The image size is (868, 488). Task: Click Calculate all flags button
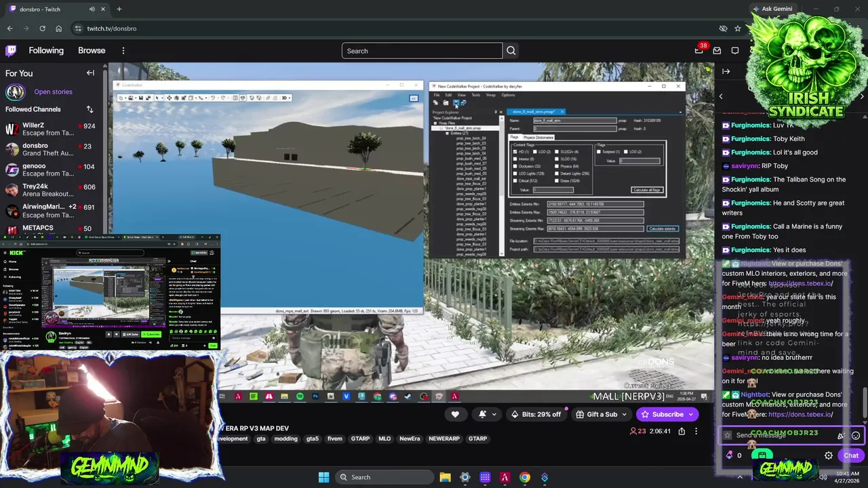646,190
